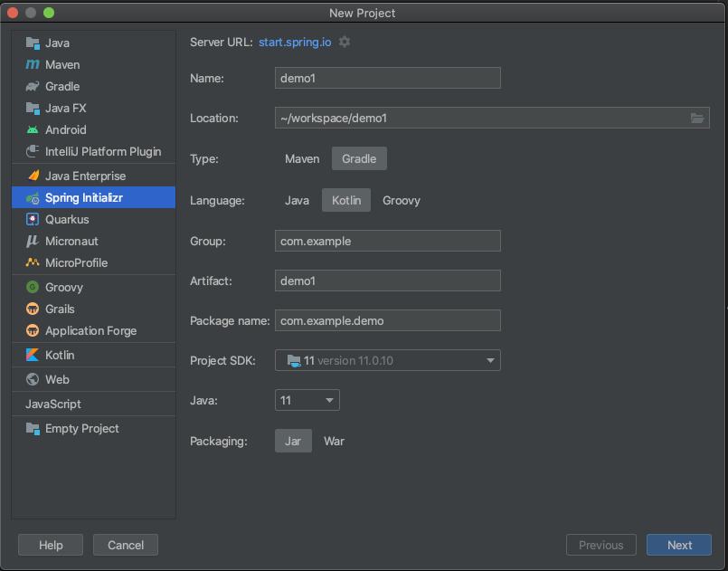Select Jar packaging
The image size is (728, 571).
[293, 441]
